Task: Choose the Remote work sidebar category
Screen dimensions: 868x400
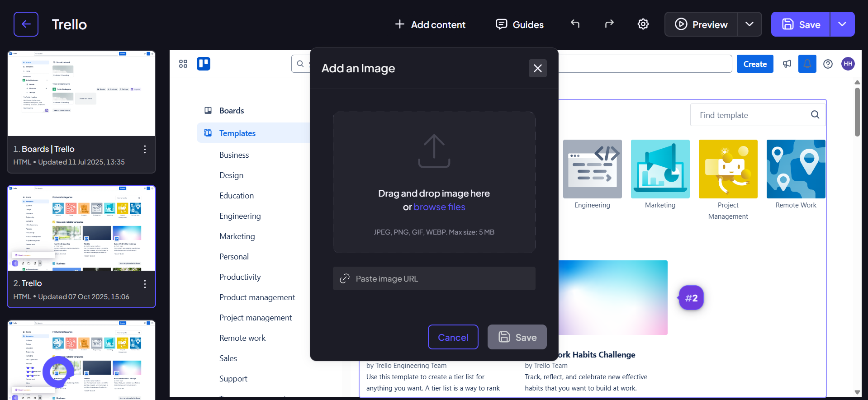Action: pos(242,338)
